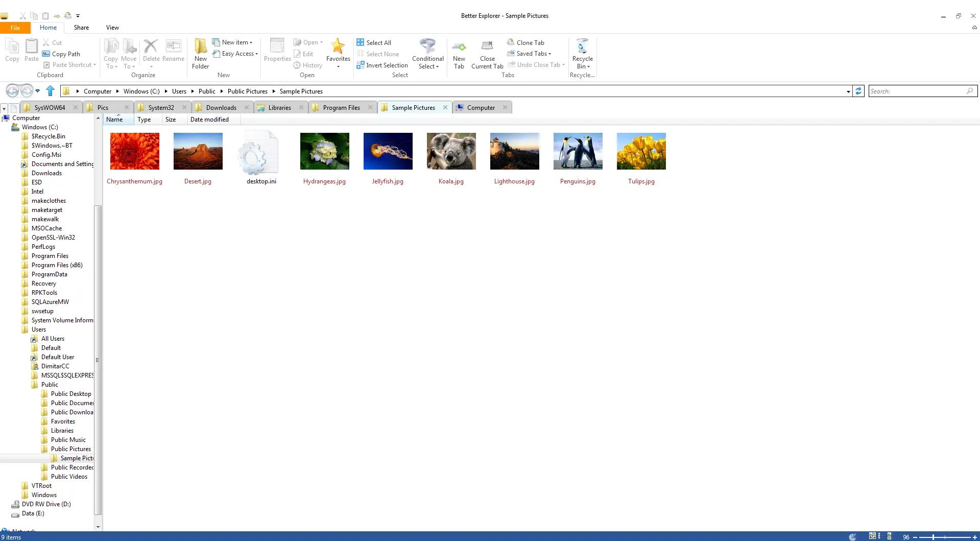Open Properties for the current folder

point(277,49)
